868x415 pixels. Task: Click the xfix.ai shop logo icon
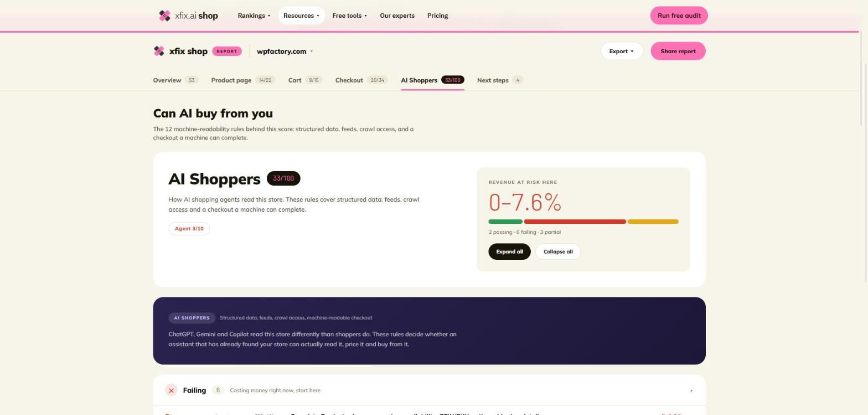(x=164, y=16)
